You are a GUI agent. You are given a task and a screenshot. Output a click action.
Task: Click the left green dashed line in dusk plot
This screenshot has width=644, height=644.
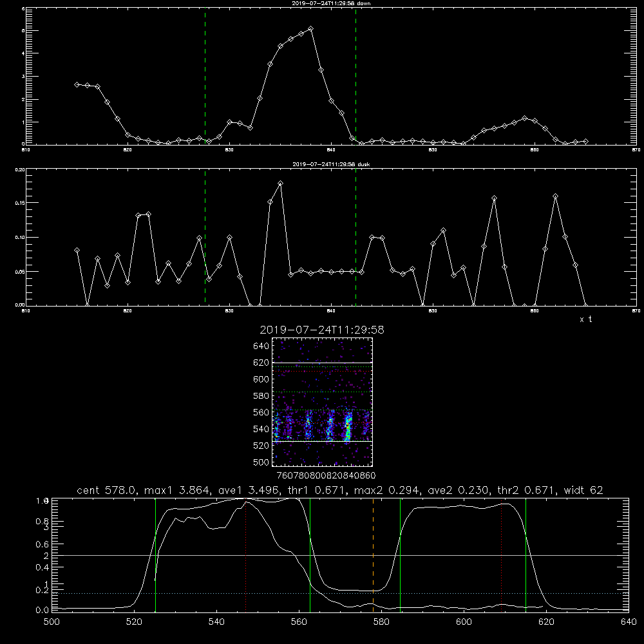[x=205, y=237]
